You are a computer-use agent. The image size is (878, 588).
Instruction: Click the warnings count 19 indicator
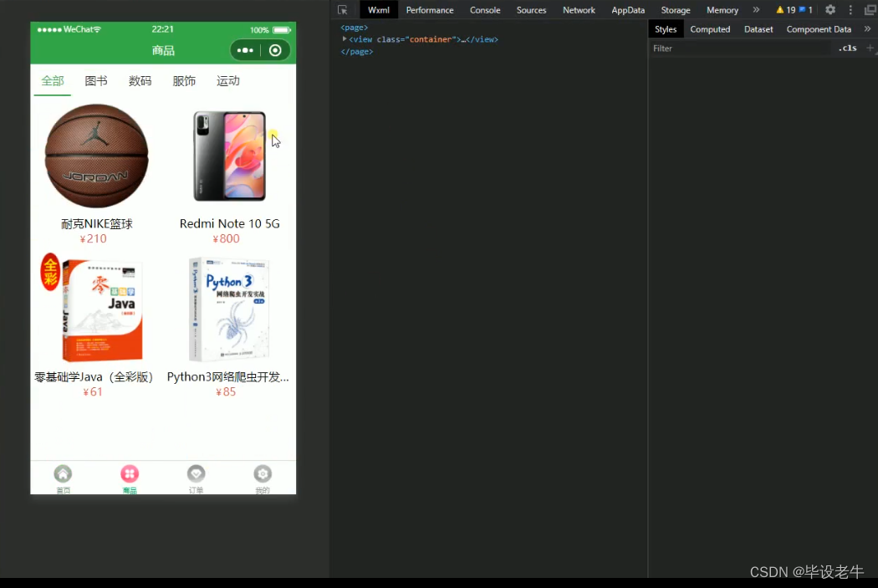[x=786, y=9]
